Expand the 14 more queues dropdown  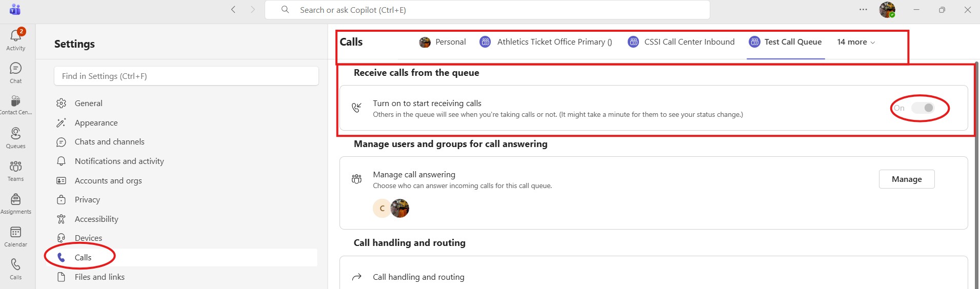pyautogui.click(x=856, y=42)
